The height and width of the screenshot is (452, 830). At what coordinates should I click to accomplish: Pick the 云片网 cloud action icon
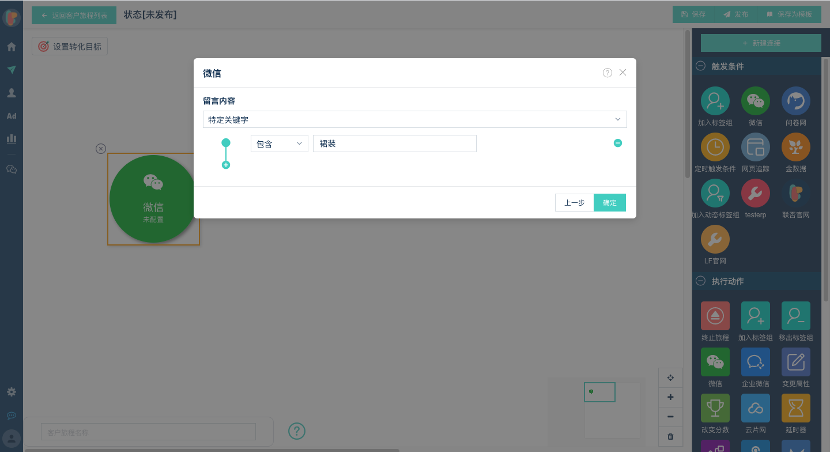(x=755, y=408)
